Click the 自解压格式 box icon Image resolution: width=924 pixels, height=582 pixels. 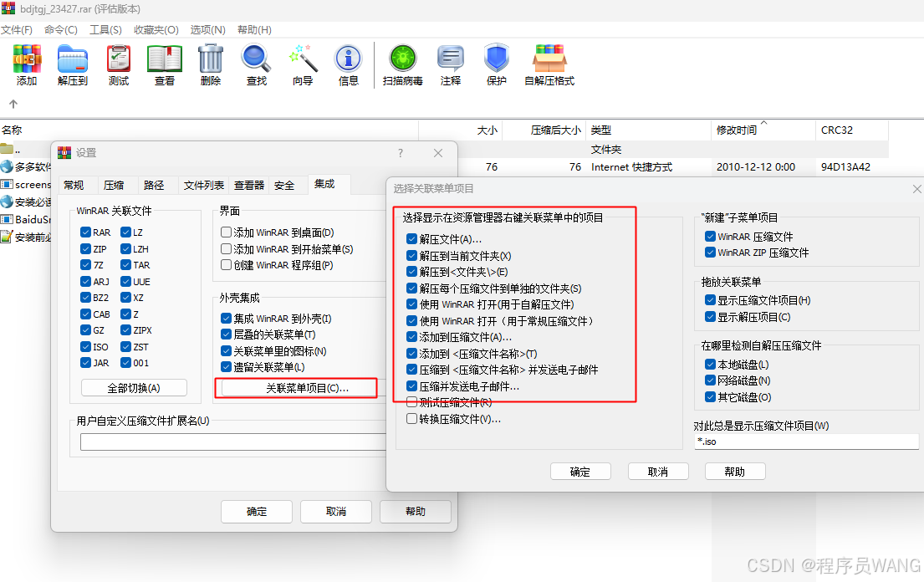pyautogui.click(x=549, y=59)
